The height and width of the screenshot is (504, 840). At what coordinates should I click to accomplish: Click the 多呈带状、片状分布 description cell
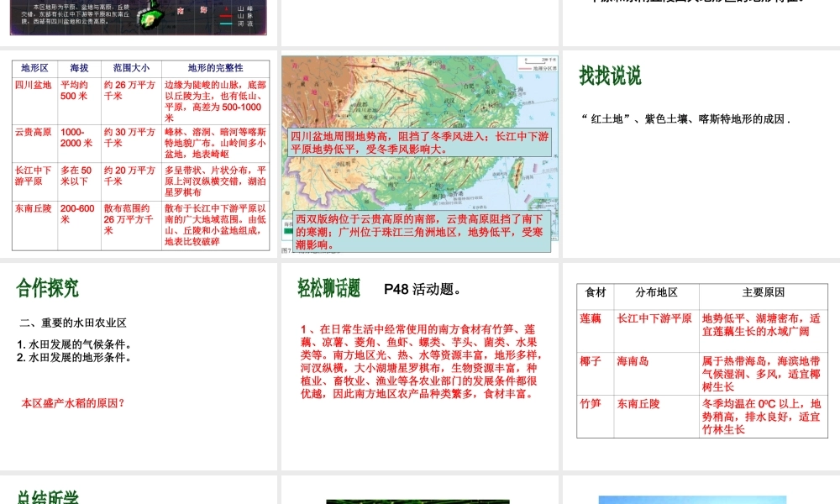pos(215,181)
